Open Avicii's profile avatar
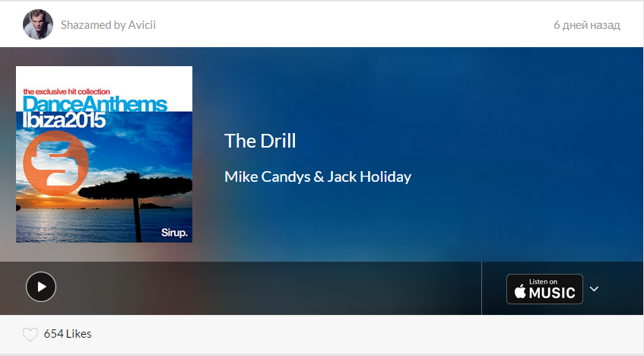This screenshot has height=356, width=644. (38, 24)
